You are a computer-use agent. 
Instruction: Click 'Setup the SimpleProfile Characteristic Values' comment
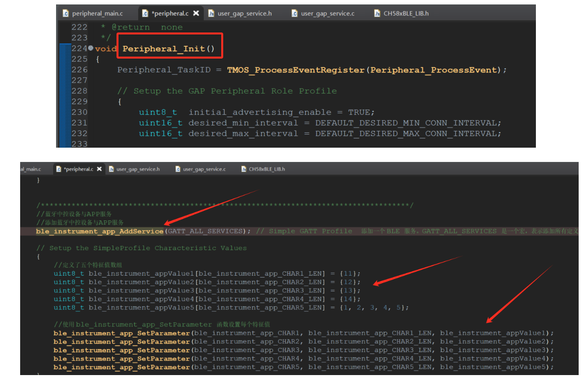click(142, 248)
